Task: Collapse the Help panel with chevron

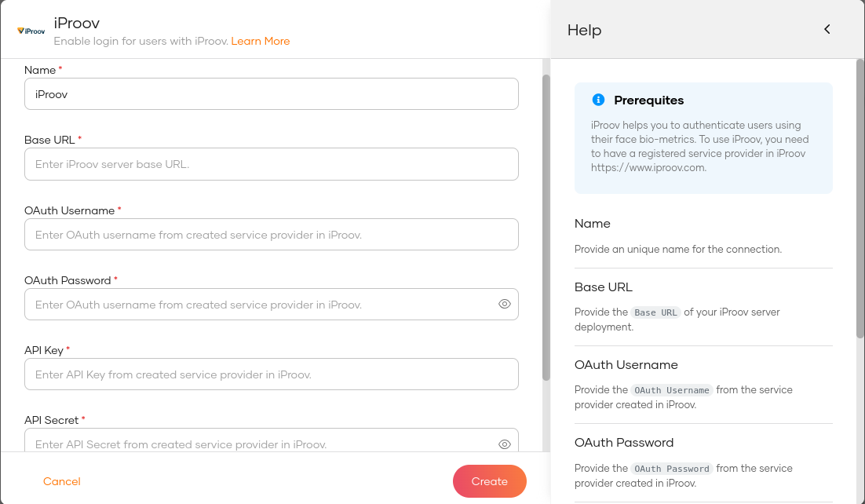Action: pos(827,29)
